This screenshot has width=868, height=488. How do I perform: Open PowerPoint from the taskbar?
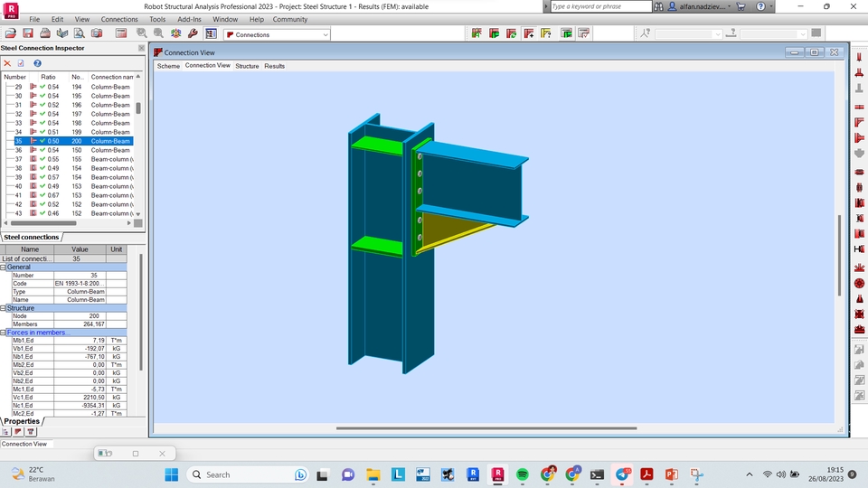tap(672, 474)
